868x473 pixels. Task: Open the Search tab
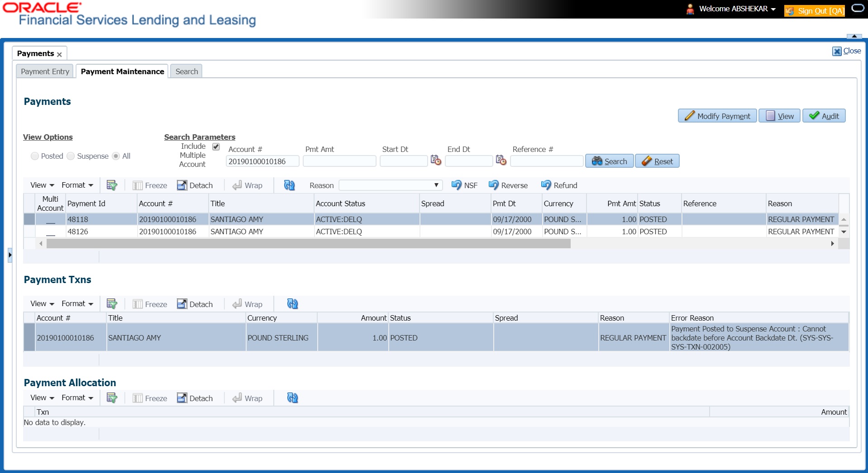pyautogui.click(x=186, y=71)
